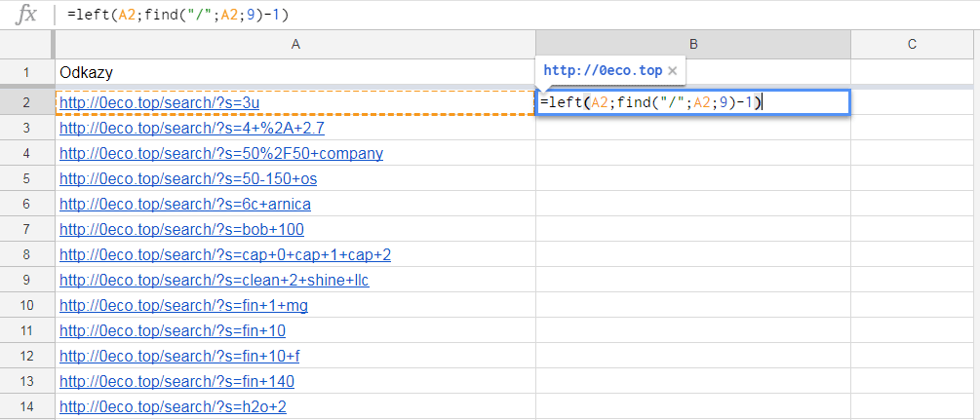Select column B header
This screenshot has height=420, width=980.
[x=692, y=44]
